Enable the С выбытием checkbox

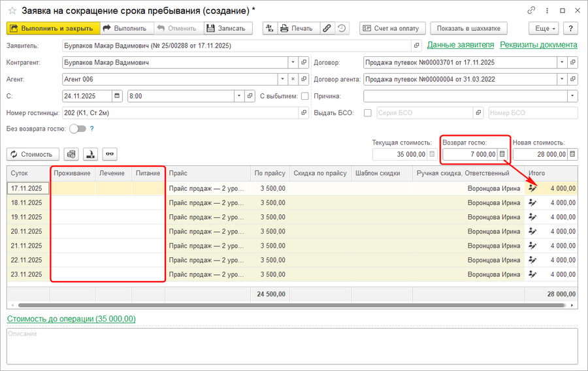(x=304, y=96)
